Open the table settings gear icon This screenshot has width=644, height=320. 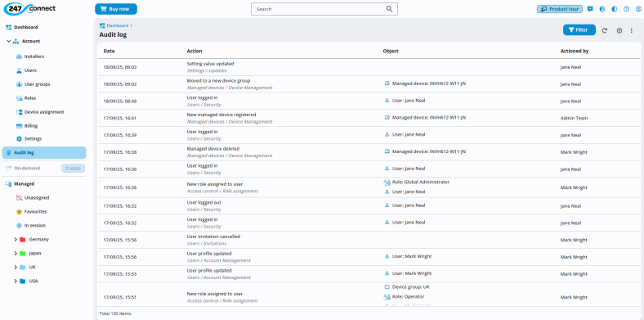pos(619,30)
